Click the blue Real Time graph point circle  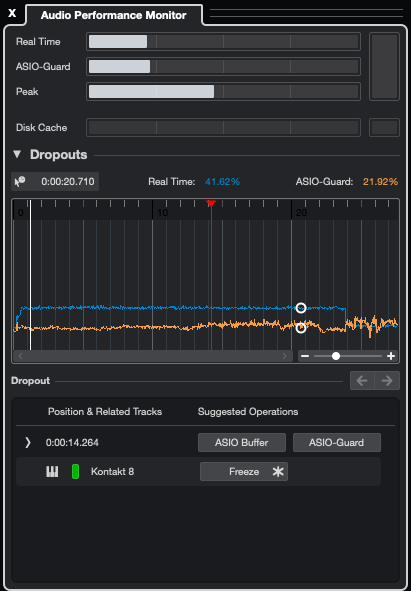301,308
